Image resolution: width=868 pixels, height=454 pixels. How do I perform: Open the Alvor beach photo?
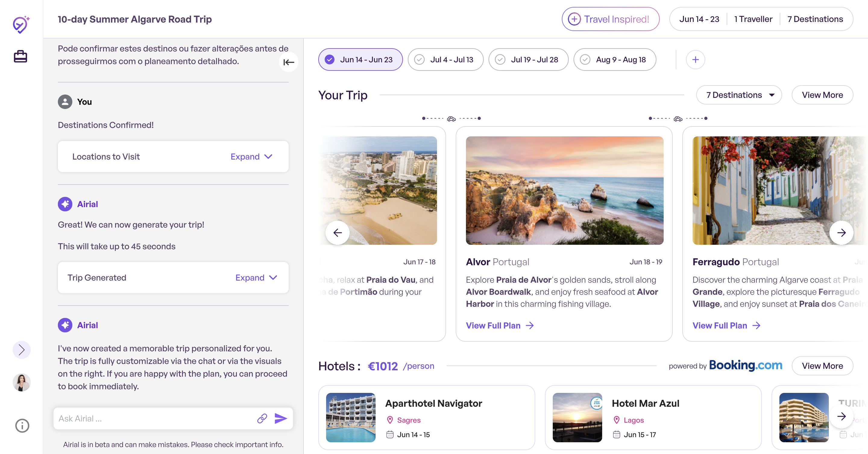point(565,191)
